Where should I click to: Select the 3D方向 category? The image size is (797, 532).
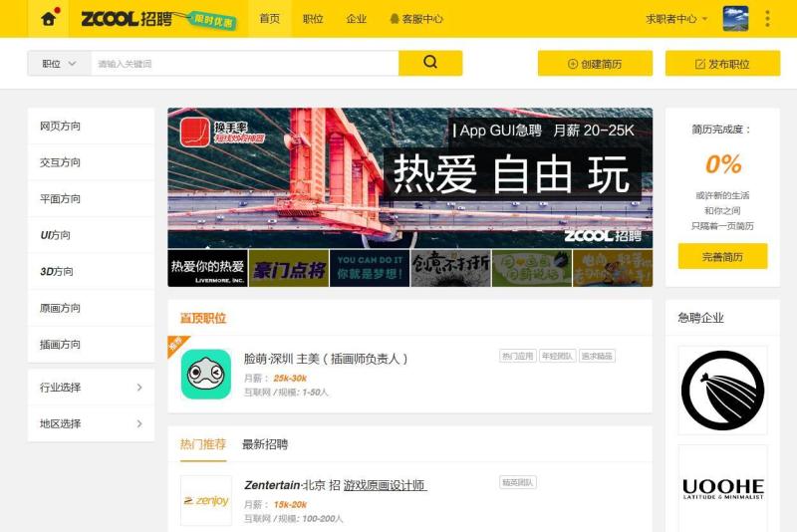coord(91,272)
